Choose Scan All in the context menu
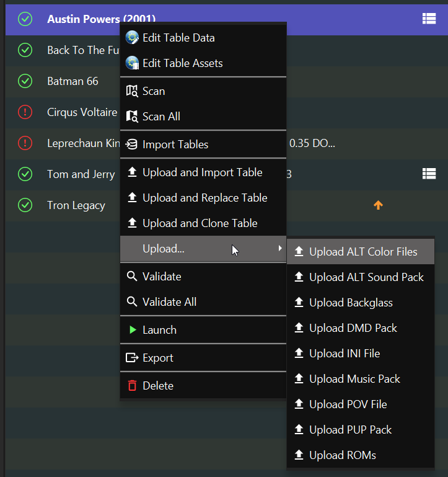 [x=203, y=117]
